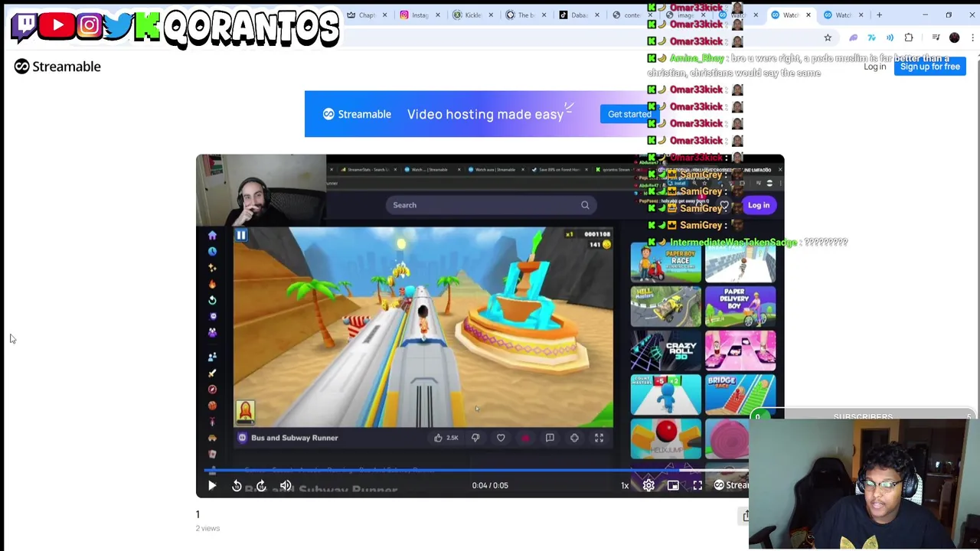980x551 pixels.
Task: Click the Twitter bird logo in overlay
Action: 118,26
